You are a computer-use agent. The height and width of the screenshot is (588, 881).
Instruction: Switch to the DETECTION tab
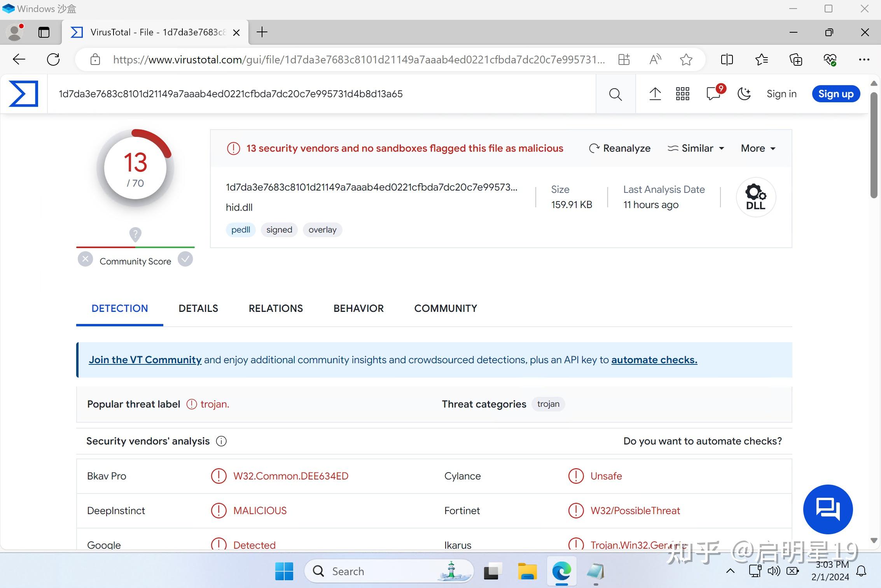[x=120, y=308]
